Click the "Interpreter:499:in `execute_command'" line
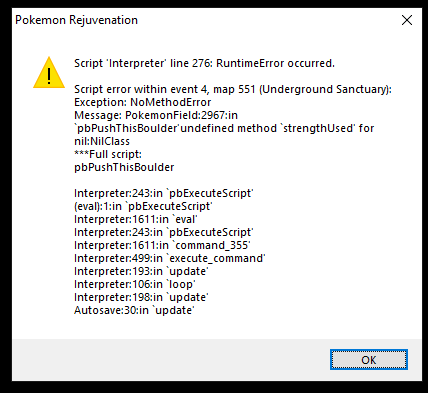 coord(170,258)
